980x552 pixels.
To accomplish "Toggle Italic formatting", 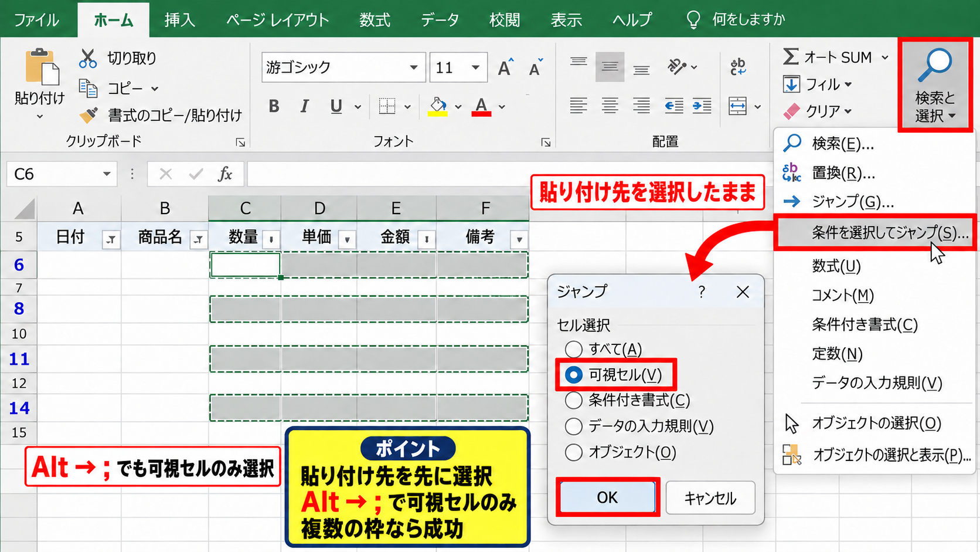I will pyautogui.click(x=304, y=106).
